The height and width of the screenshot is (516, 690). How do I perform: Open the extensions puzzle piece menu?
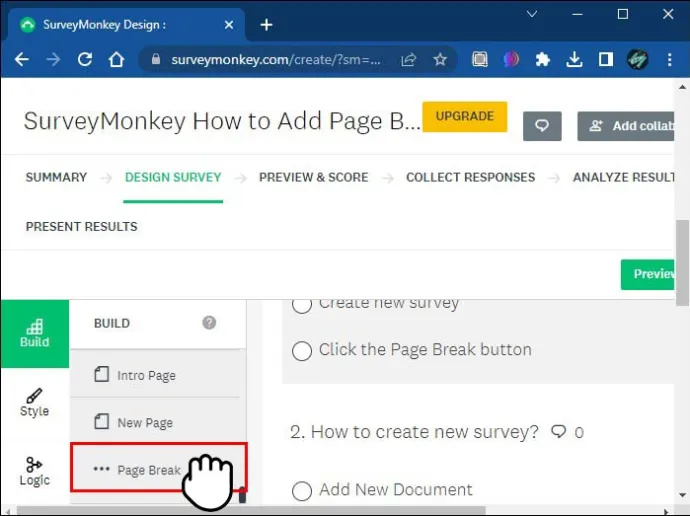(x=543, y=59)
